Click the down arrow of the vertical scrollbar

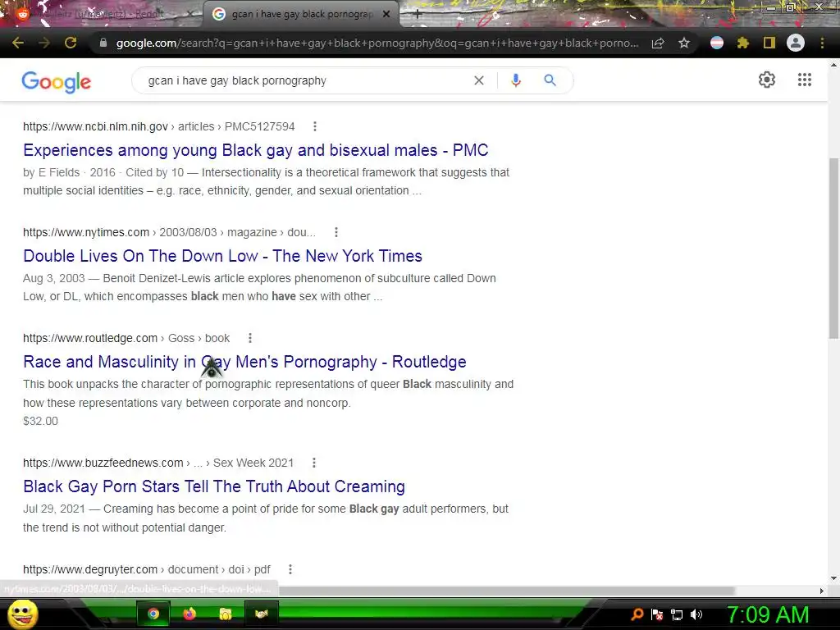coord(833,578)
